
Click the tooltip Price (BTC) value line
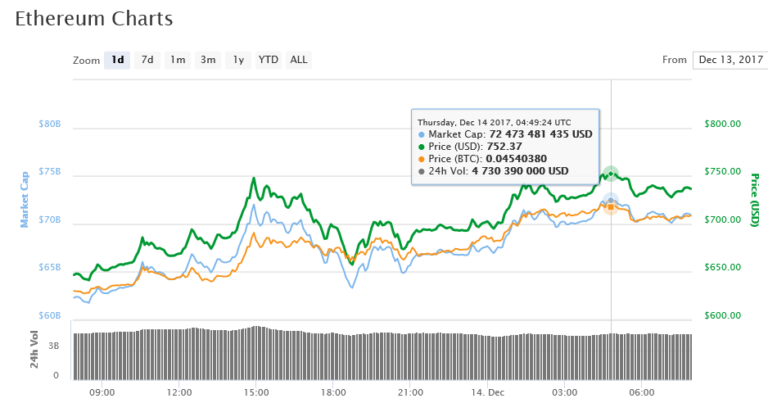tap(482, 159)
